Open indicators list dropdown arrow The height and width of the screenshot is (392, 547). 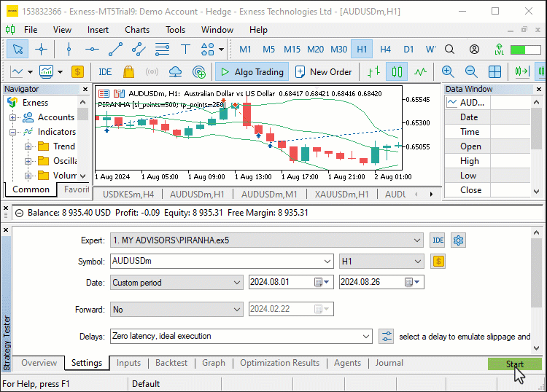click(x=60, y=72)
